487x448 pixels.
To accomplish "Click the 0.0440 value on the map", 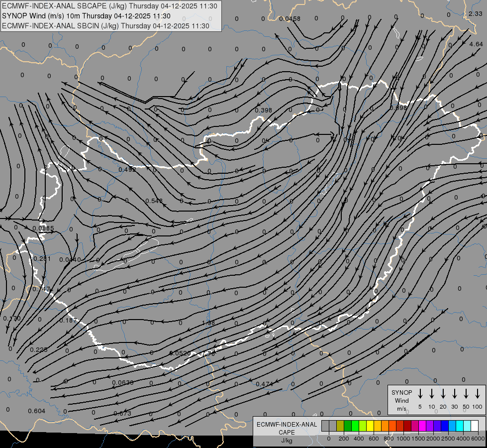I will pyautogui.click(x=70, y=260).
